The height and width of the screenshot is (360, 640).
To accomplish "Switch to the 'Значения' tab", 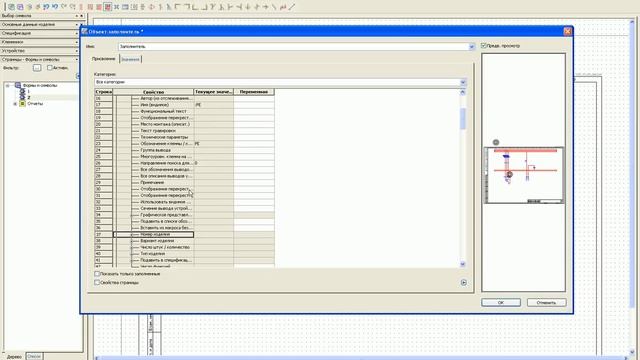I will pyautogui.click(x=130, y=60).
